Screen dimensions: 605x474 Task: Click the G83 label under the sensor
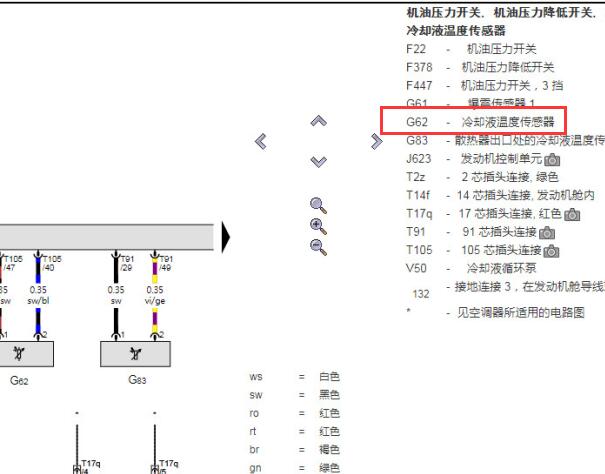click(137, 380)
